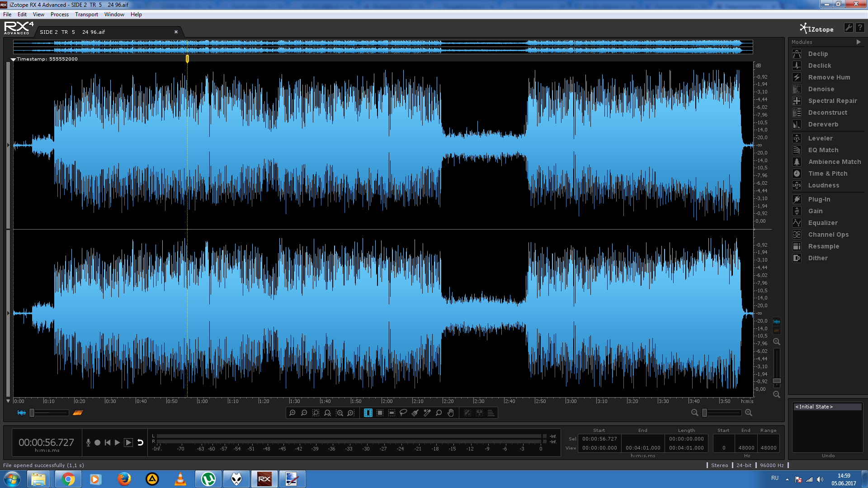Image resolution: width=868 pixels, height=488 pixels.
Task: Toggle loop playback button
Action: coord(141,442)
